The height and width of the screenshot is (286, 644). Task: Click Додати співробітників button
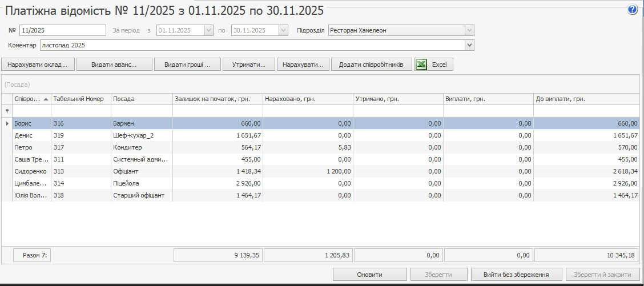coord(371,65)
